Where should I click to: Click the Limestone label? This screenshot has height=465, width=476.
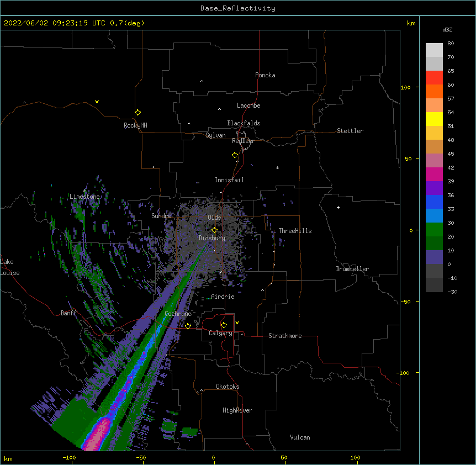pos(84,197)
